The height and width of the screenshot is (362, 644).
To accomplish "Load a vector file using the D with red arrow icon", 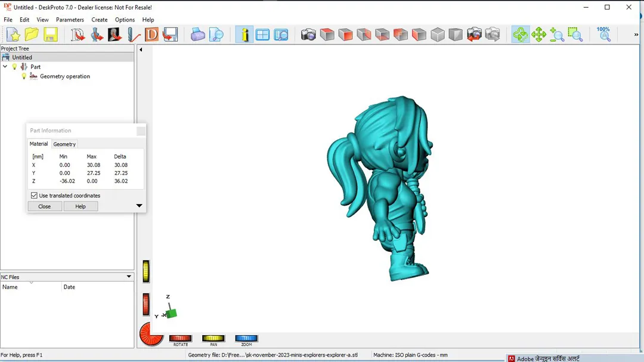I will pyautogui.click(x=78, y=35).
